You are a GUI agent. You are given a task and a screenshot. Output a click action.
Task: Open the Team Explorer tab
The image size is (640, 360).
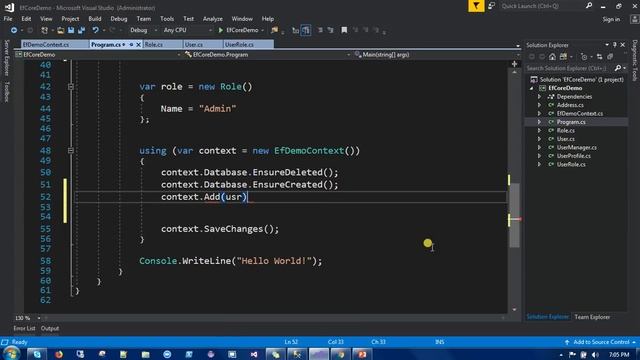coord(592,317)
